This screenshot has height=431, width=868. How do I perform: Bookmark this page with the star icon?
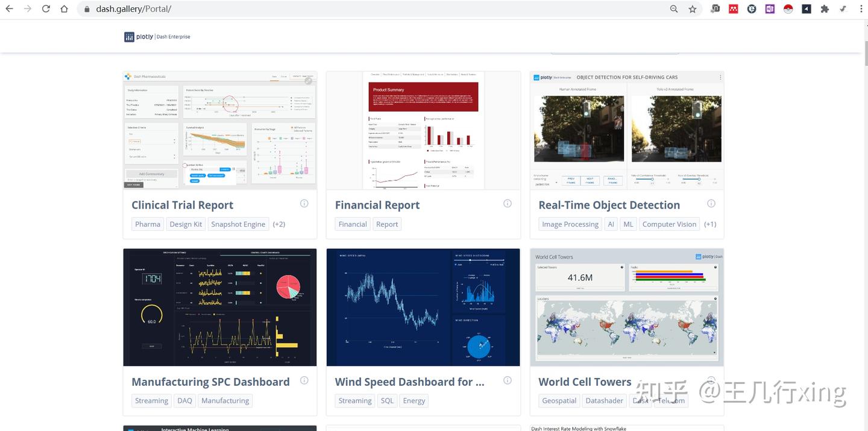[693, 9]
